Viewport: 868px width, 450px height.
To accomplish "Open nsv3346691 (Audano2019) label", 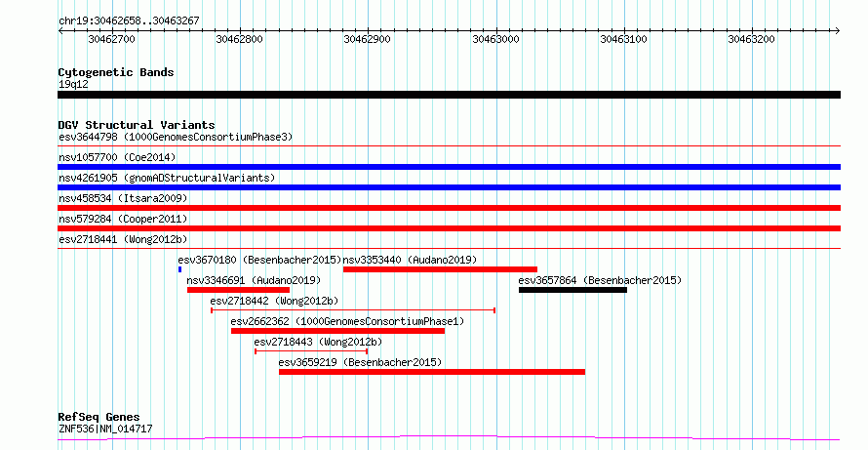I will pos(254,280).
